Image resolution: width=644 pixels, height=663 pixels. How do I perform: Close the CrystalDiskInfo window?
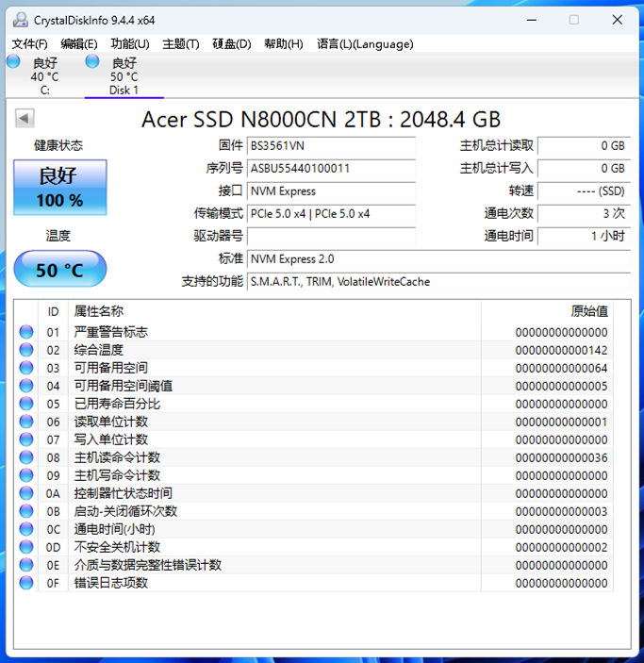click(x=618, y=20)
